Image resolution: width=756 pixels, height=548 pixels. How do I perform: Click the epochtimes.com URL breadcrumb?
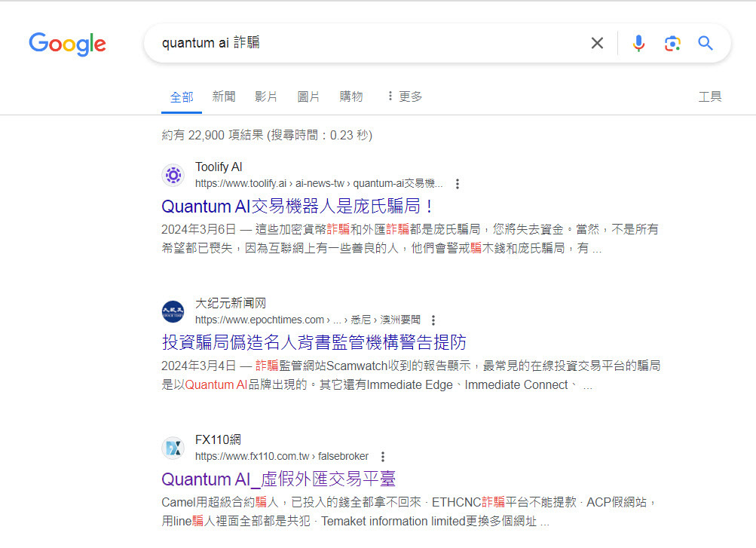click(x=308, y=320)
